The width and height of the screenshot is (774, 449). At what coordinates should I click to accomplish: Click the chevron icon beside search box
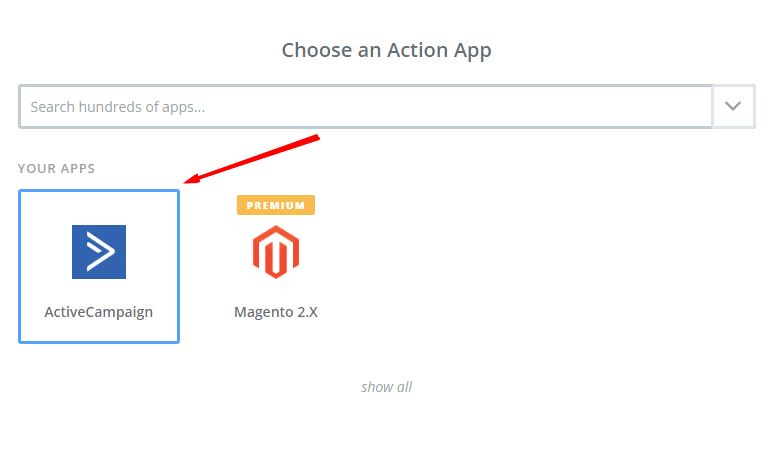[734, 106]
